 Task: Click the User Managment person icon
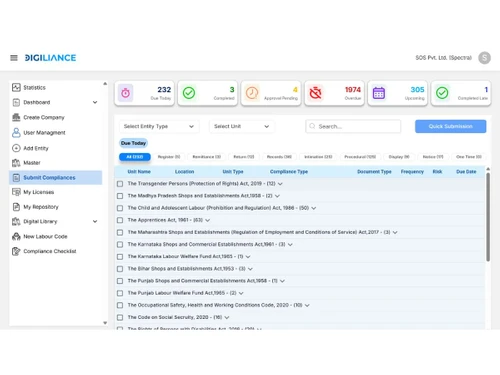(16, 133)
